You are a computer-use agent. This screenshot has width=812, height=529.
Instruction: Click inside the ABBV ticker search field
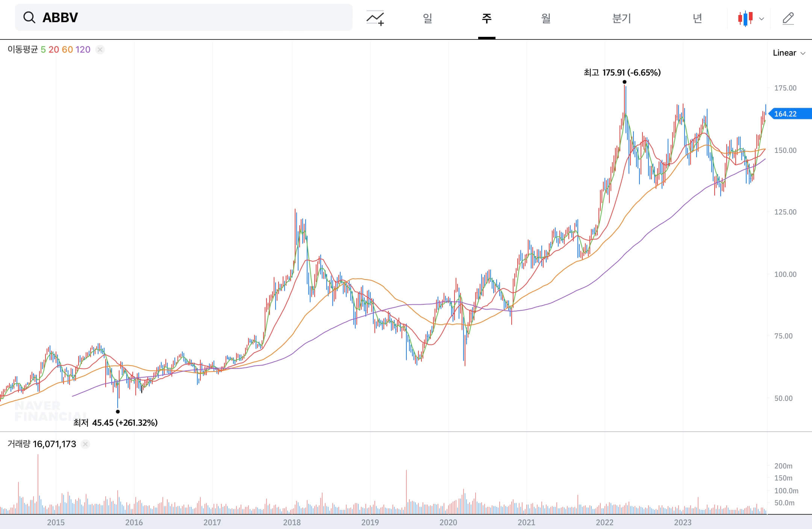tap(150, 17)
